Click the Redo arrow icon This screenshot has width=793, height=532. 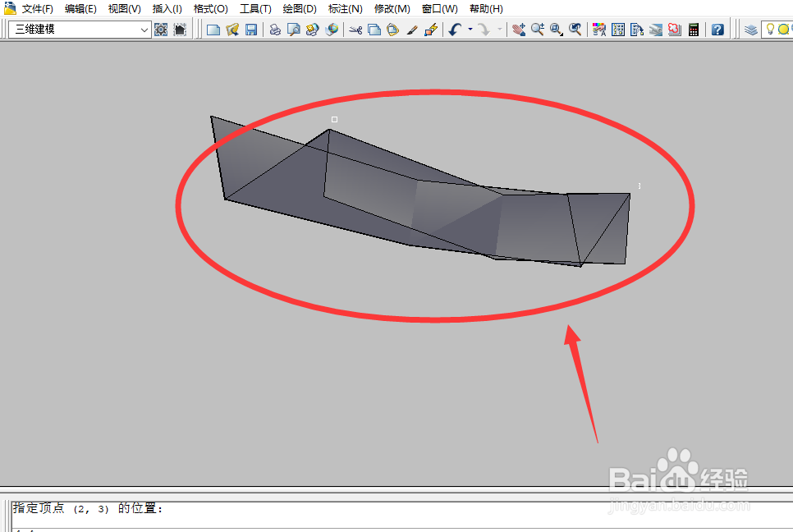coord(484,30)
